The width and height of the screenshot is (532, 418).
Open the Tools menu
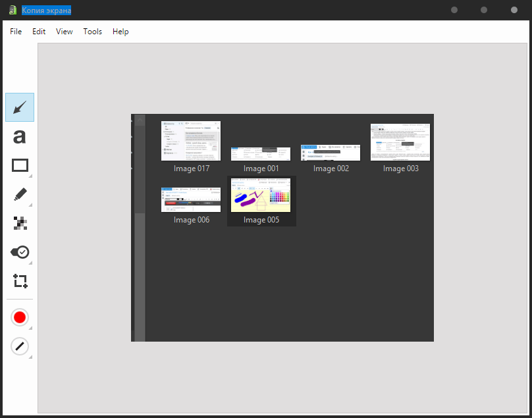tap(92, 32)
